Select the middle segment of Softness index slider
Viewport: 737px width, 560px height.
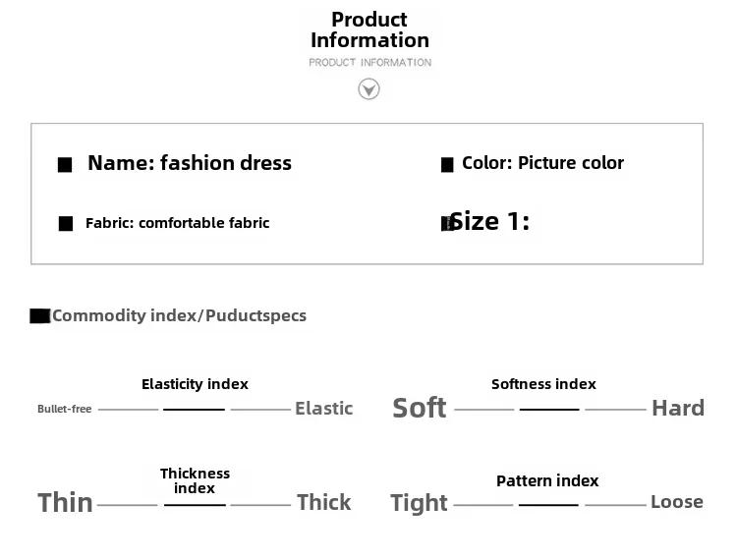549,410
